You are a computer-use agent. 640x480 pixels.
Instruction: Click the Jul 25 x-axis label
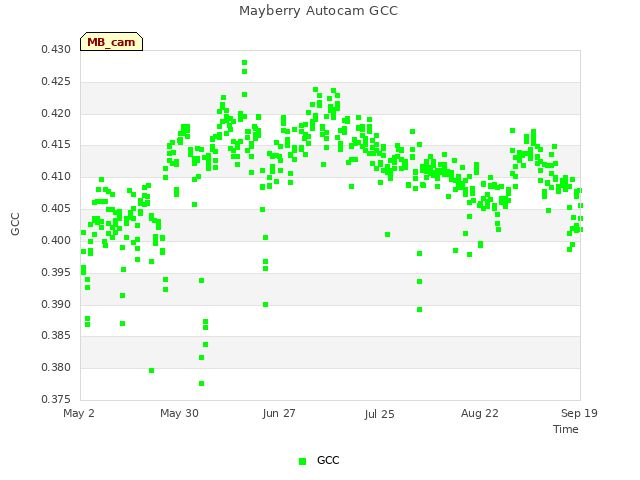coord(379,414)
